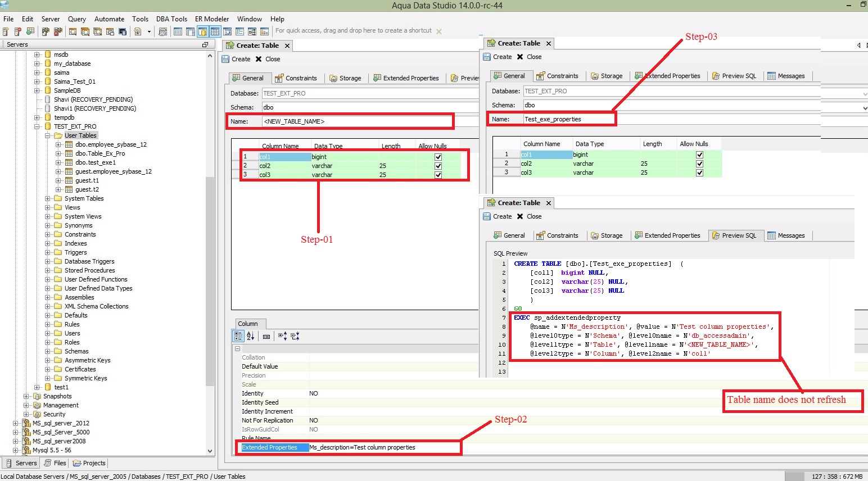Open the DBA Tools menu
Image resolution: width=868 pixels, height=481 pixels.
[x=171, y=19]
